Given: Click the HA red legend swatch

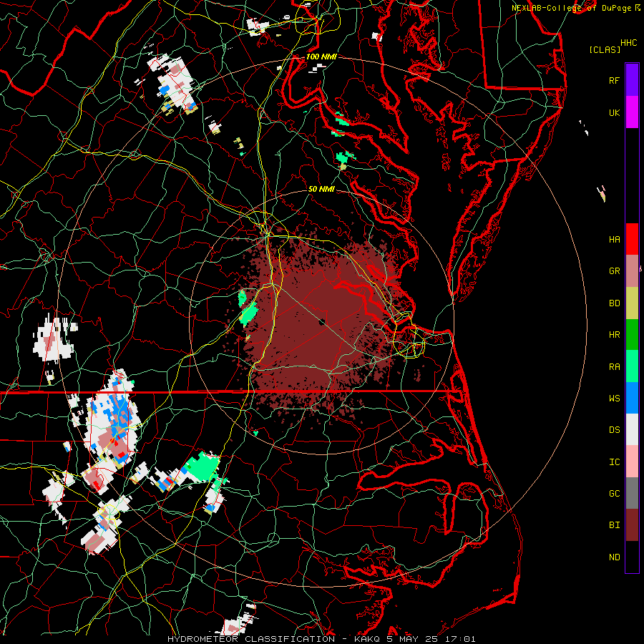Looking at the screenshot, I should (x=632, y=239).
